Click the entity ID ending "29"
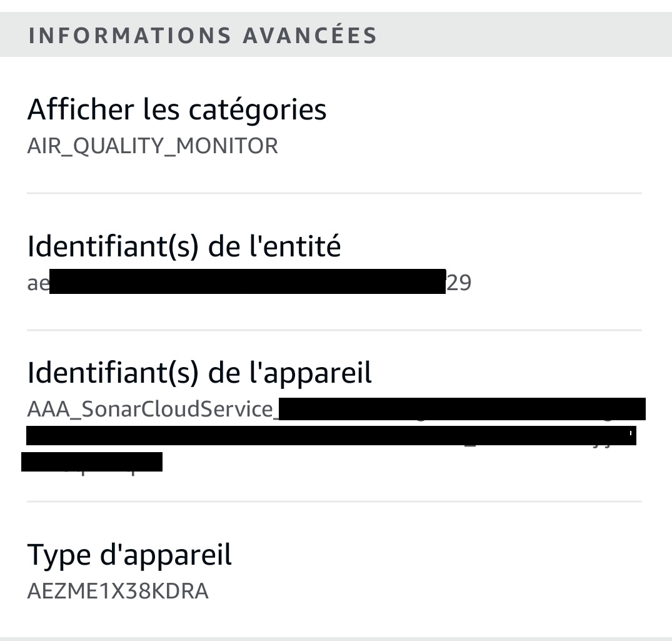Screen dimensions: 672x641 pos(459,283)
